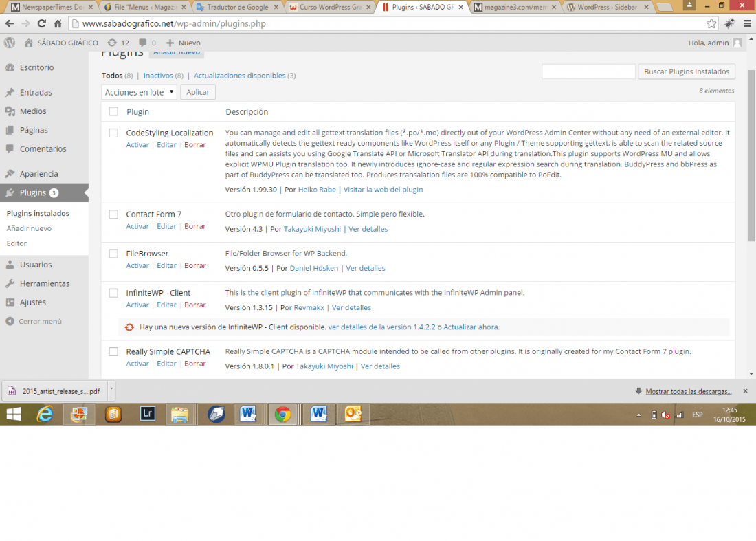Open the Chrome menu icon
756x541 pixels.
click(x=747, y=23)
